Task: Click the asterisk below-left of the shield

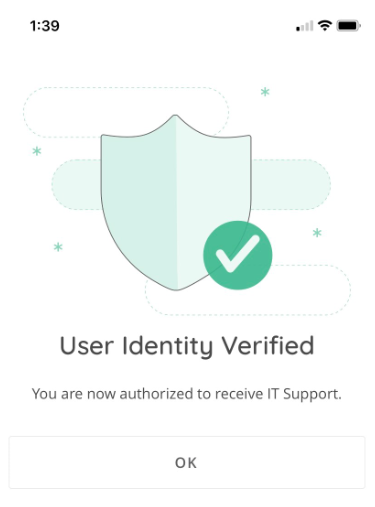Action: pos(58,247)
